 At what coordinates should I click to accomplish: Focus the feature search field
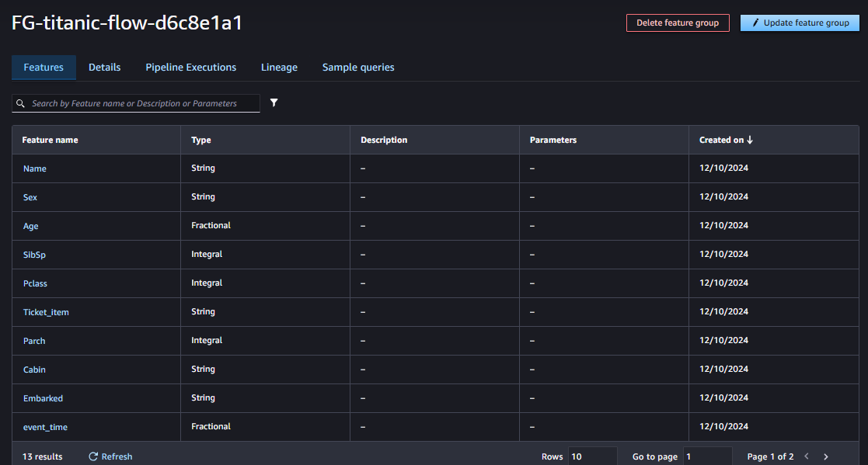pos(136,103)
